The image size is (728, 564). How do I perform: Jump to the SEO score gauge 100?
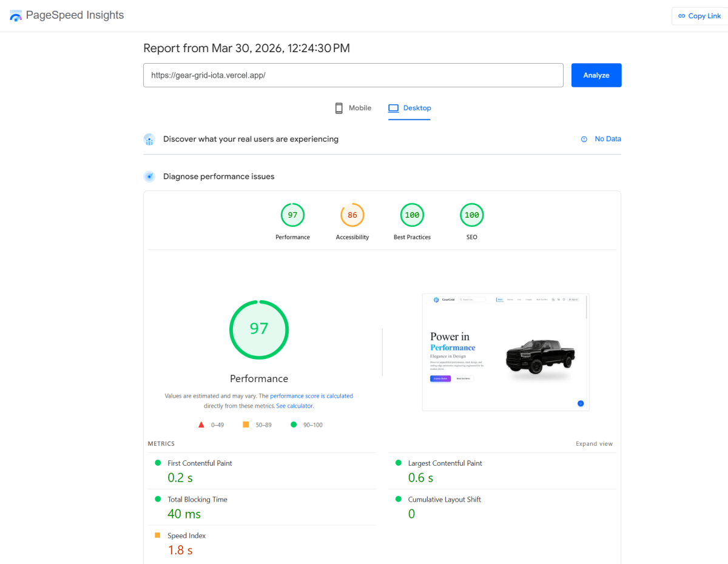(472, 215)
